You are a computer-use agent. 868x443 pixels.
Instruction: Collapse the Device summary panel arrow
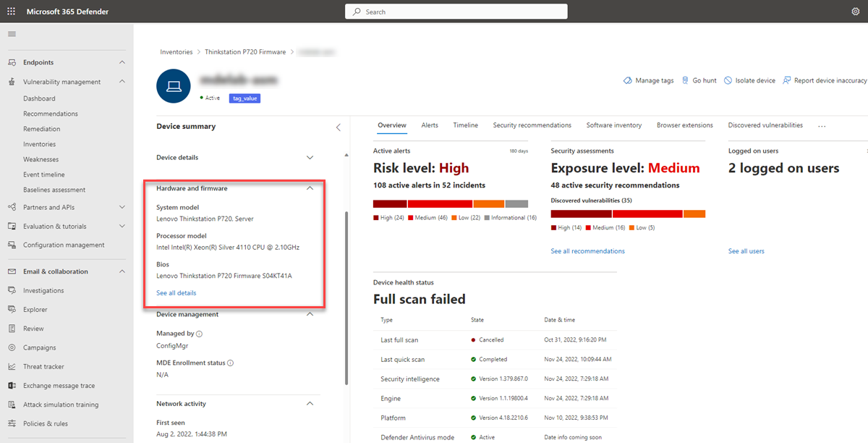click(x=338, y=127)
